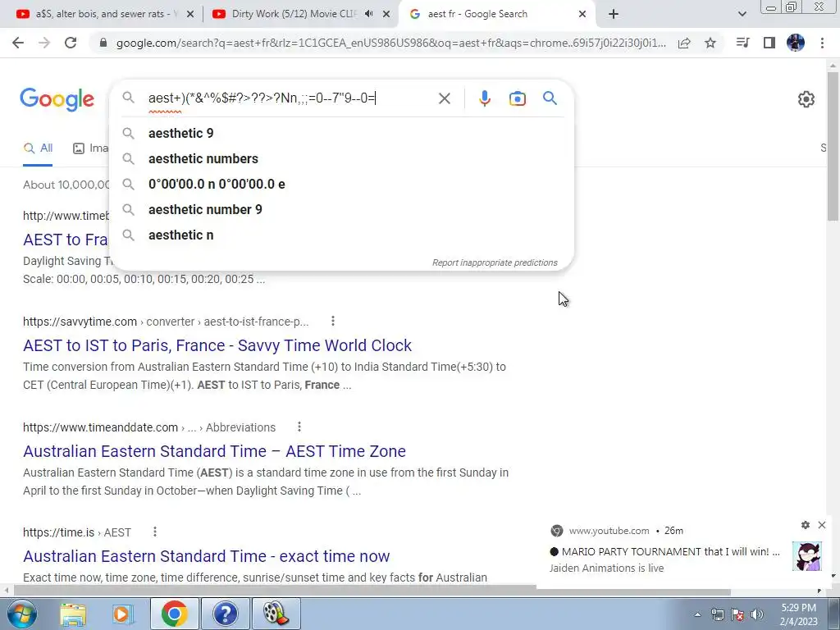Click the Google logo

(57, 99)
